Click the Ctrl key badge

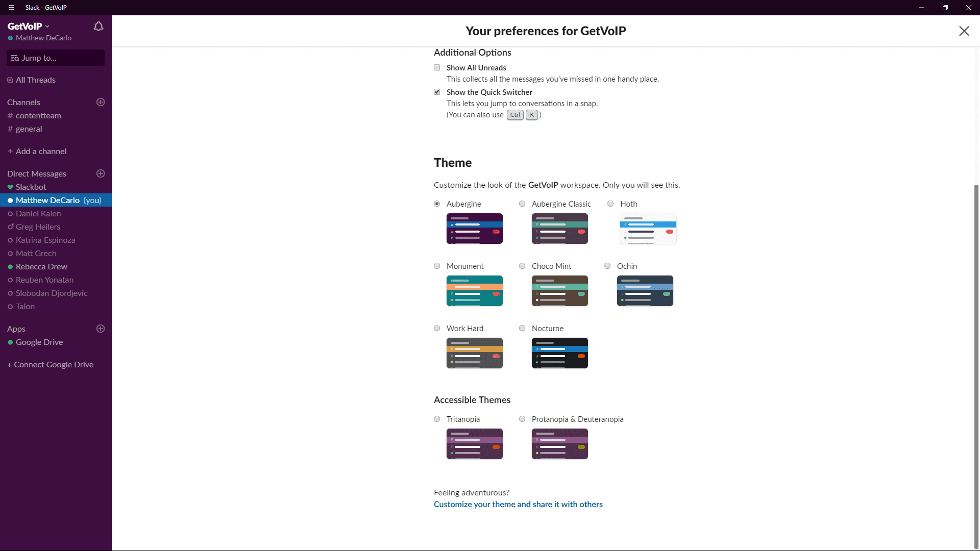tap(515, 115)
